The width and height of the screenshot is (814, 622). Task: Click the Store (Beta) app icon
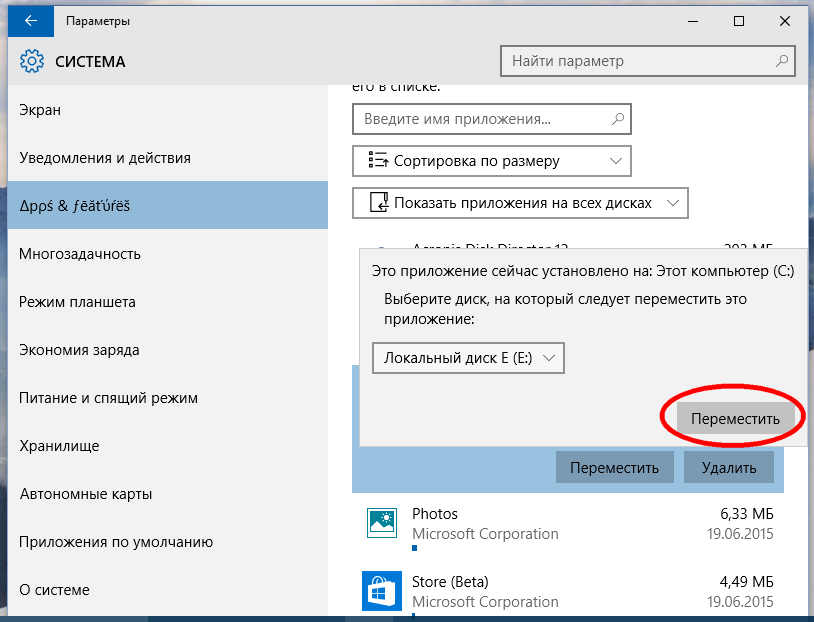click(383, 591)
